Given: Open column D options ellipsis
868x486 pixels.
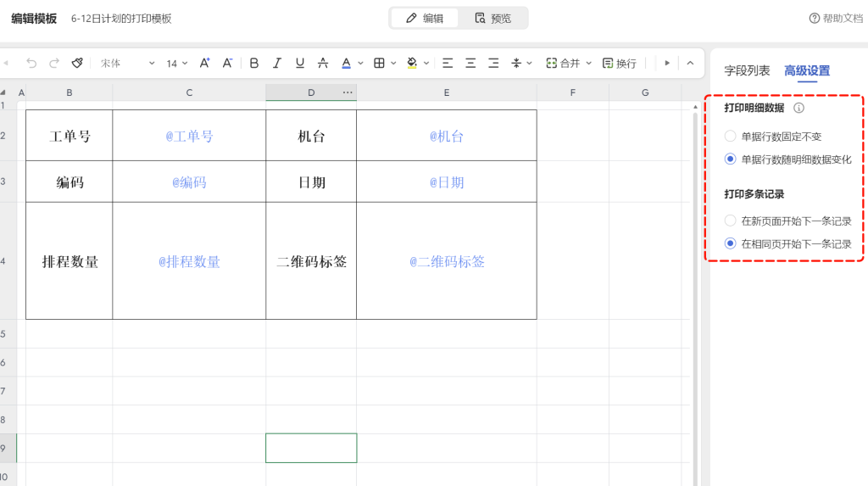Looking at the screenshot, I should (348, 92).
